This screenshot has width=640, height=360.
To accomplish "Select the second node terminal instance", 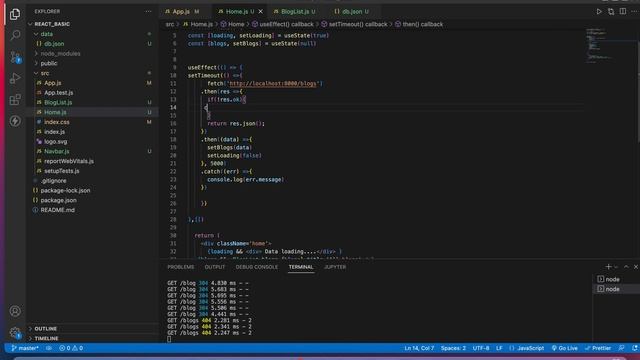I will coord(616,289).
